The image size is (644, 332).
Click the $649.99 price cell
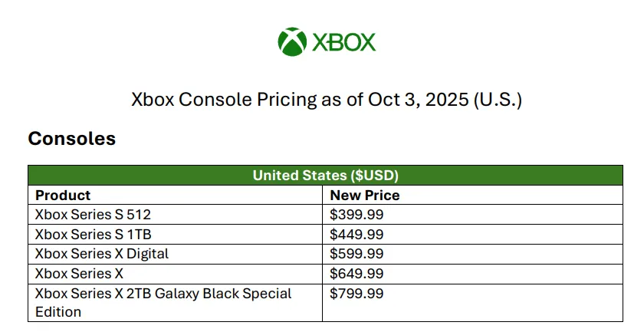(x=356, y=273)
